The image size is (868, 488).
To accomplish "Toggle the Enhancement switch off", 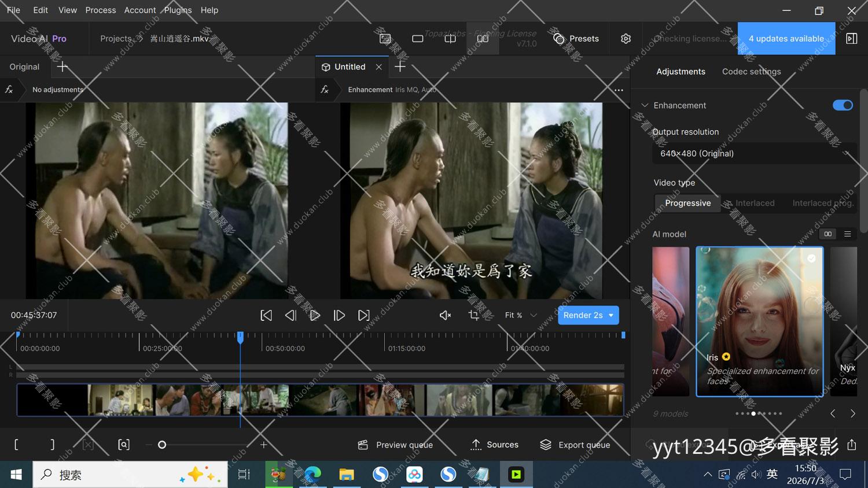I will coord(843,105).
